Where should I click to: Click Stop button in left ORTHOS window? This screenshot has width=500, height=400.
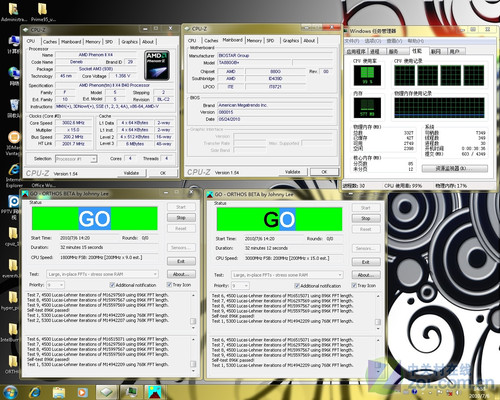click(181, 218)
